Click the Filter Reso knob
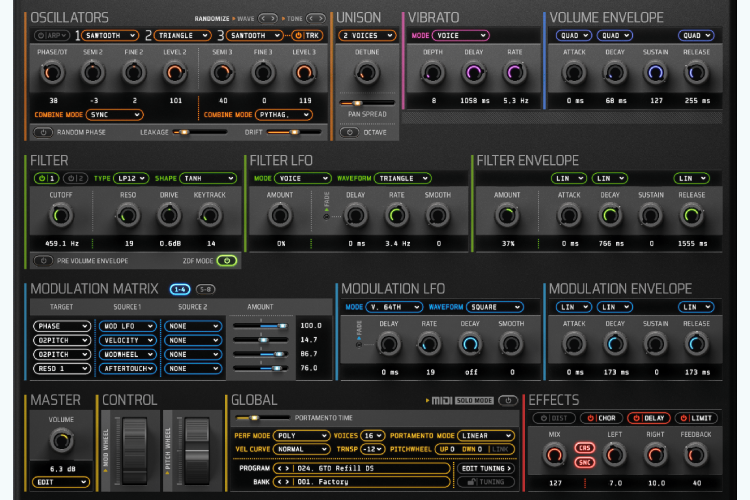Screen dimensions: 750x500 (x=128, y=216)
